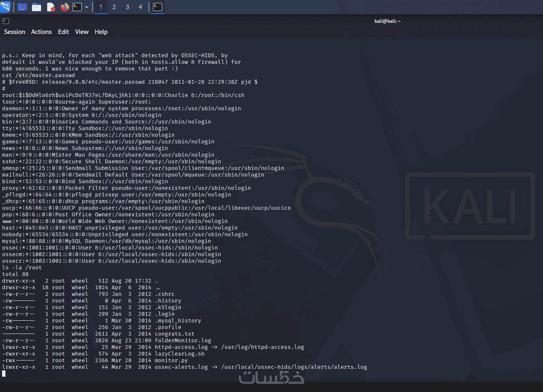Viewport: 543px width, 392px height.
Task: Open the View menu
Action: click(82, 32)
